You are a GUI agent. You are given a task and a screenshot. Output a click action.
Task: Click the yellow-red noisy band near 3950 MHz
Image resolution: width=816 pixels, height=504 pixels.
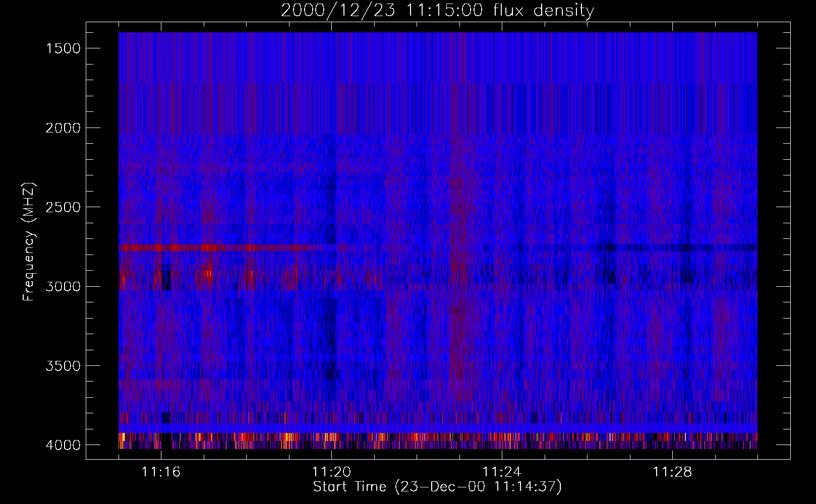[438, 437]
